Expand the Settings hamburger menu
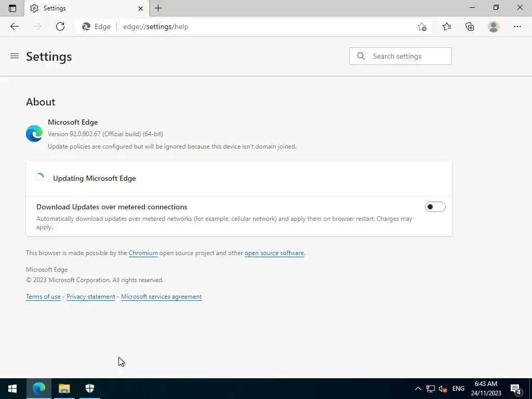This screenshot has height=399, width=532. click(14, 56)
